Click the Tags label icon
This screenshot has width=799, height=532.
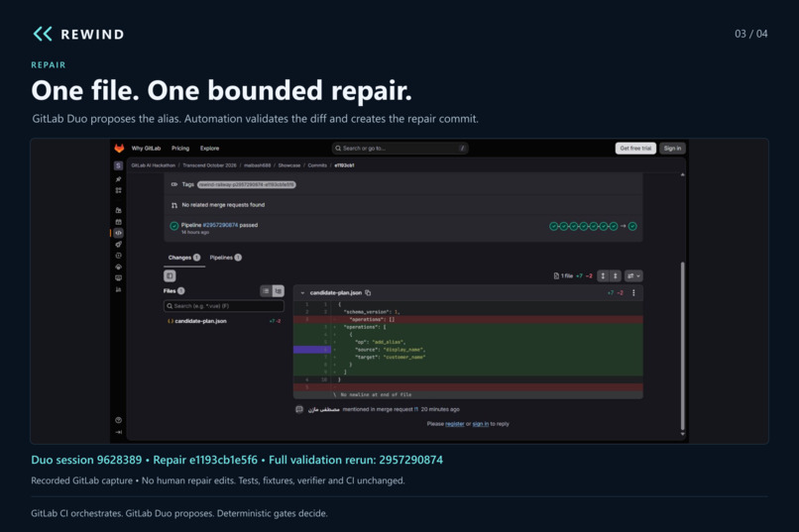point(174,184)
